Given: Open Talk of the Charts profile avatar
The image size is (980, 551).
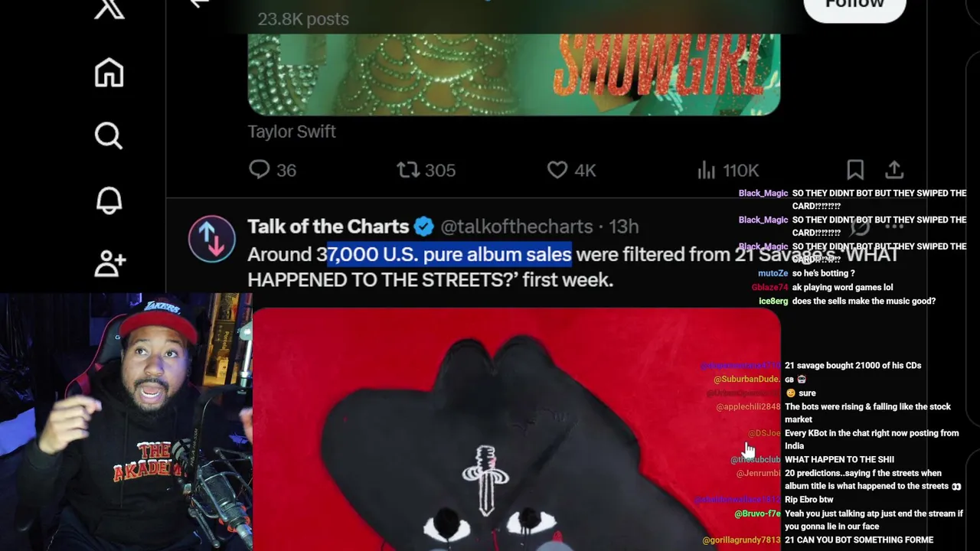Looking at the screenshot, I should click(212, 240).
